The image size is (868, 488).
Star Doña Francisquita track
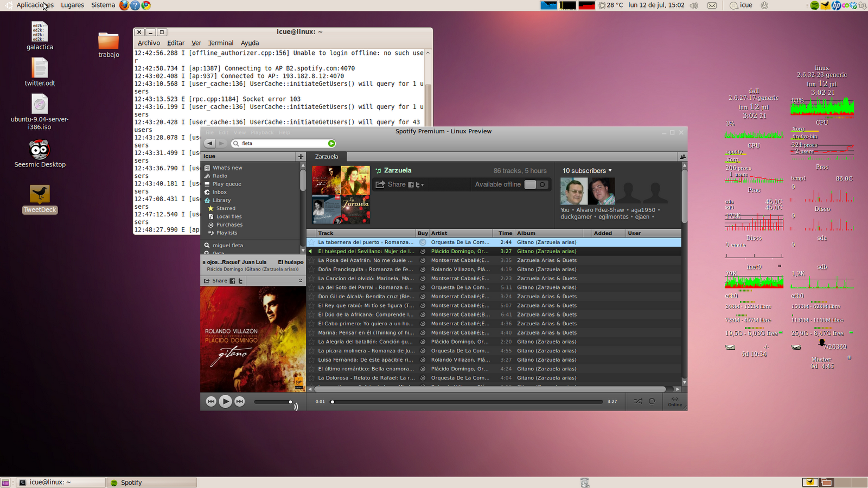click(x=312, y=269)
